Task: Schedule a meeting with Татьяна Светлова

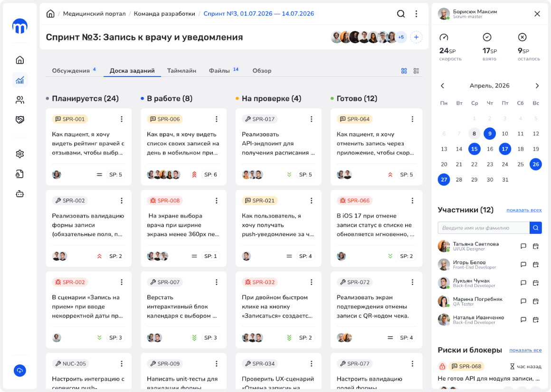Action: (x=535, y=246)
